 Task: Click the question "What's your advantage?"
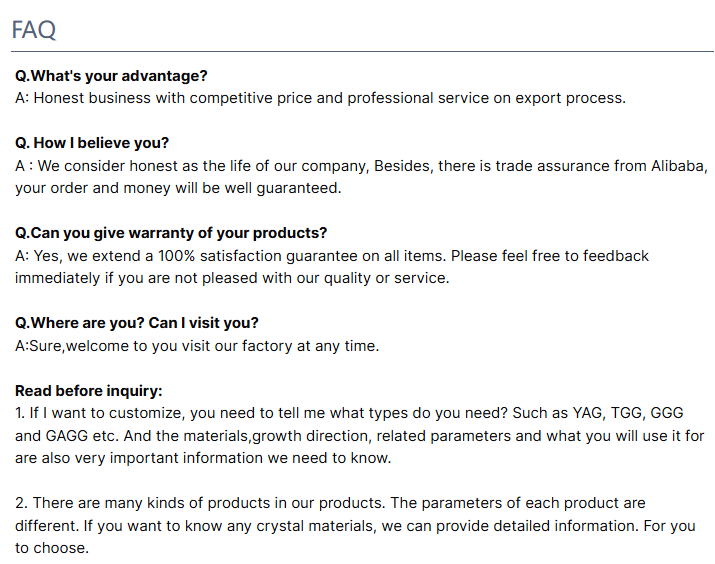(111, 76)
